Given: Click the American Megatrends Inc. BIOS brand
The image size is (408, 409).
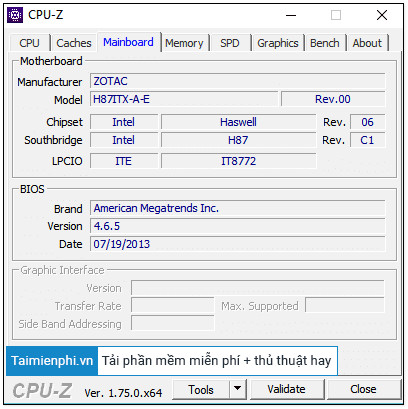Looking at the screenshot, I should click(x=238, y=208).
